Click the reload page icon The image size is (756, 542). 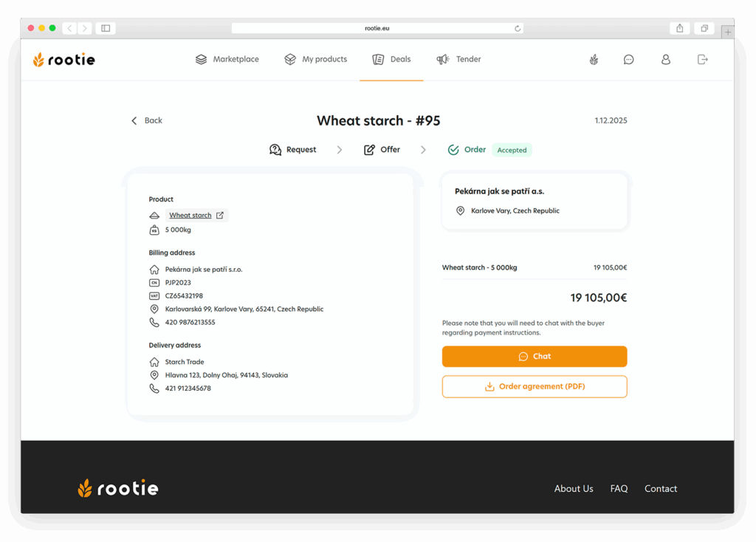point(518,29)
